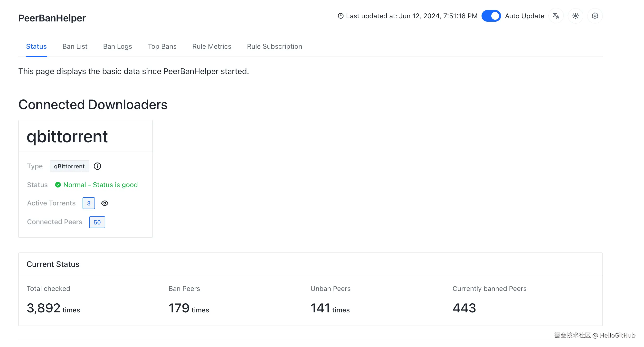This screenshot has height=347, width=644.
Task: Click the info icon beside qBittorrent type
Action: (x=97, y=166)
